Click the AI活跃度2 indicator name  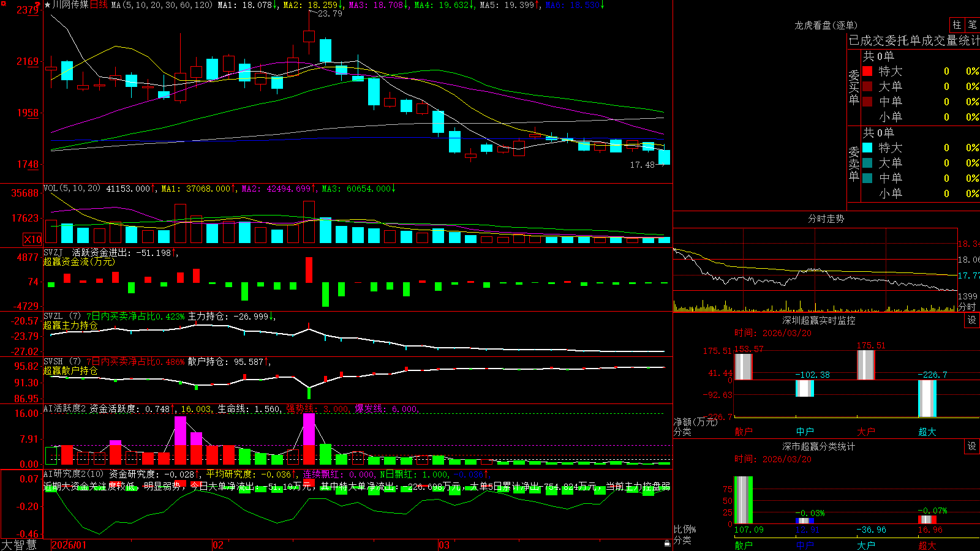pos(65,409)
